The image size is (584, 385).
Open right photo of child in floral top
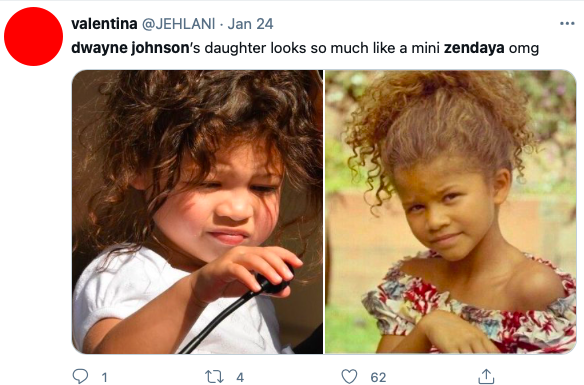(x=451, y=211)
